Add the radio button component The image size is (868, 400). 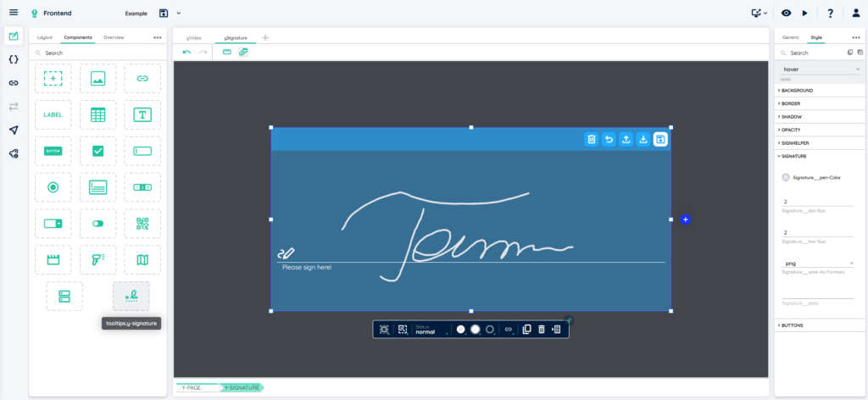pos(53,187)
